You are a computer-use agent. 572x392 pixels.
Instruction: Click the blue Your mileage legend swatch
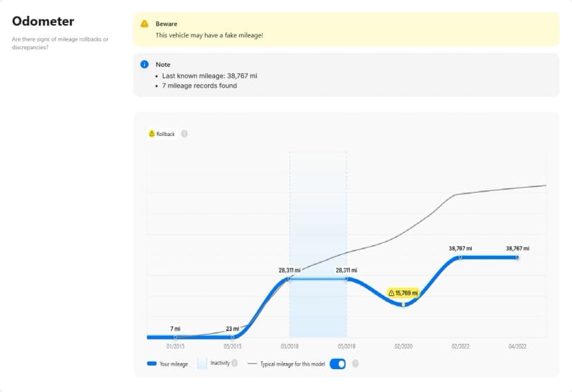click(x=151, y=364)
